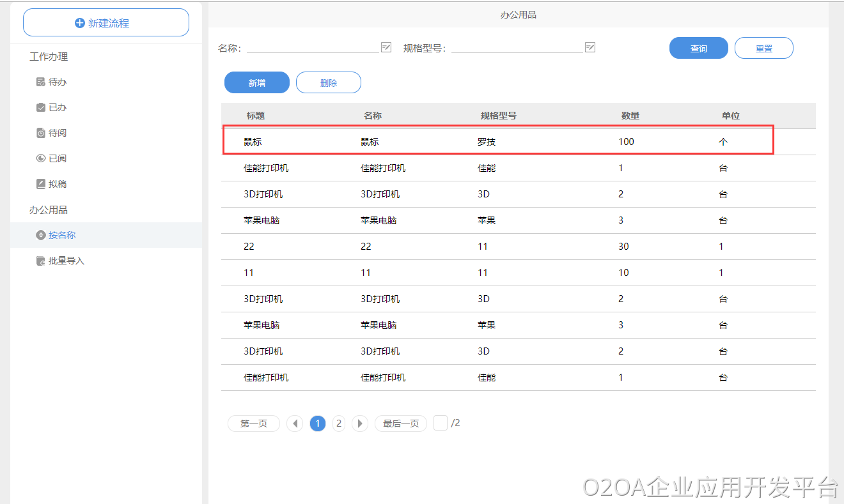844x504 pixels.
Task: Focus the 名称 search input field
Action: click(313, 47)
